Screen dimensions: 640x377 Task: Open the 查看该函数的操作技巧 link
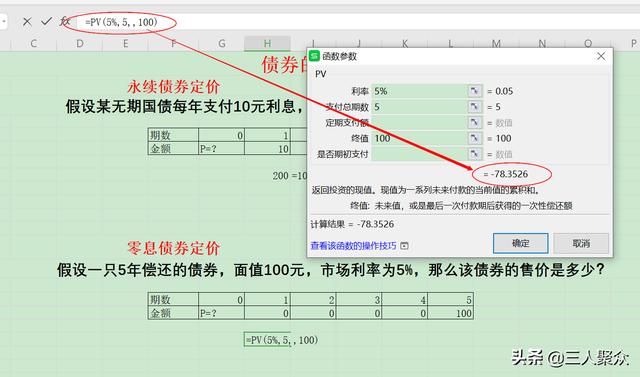point(353,246)
